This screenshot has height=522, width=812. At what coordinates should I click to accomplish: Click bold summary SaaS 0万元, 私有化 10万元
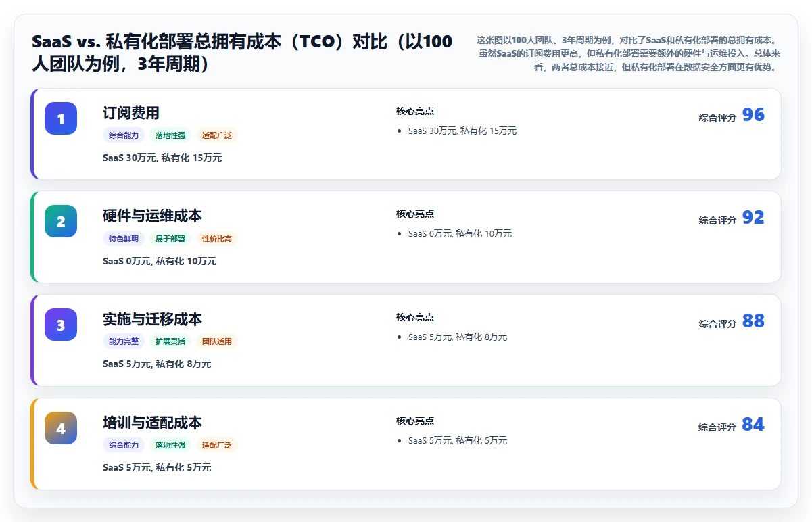tap(160, 261)
